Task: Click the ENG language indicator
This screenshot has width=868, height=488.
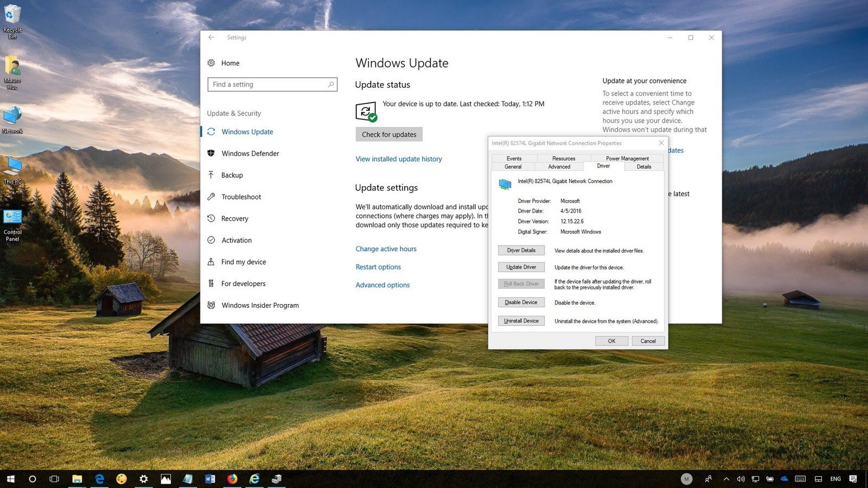Action: point(835,479)
